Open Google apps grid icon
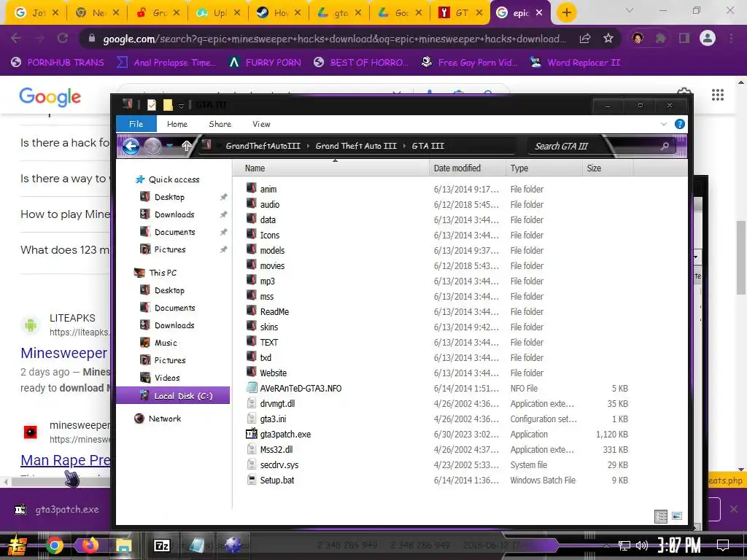The image size is (747, 560). click(x=718, y=95)
